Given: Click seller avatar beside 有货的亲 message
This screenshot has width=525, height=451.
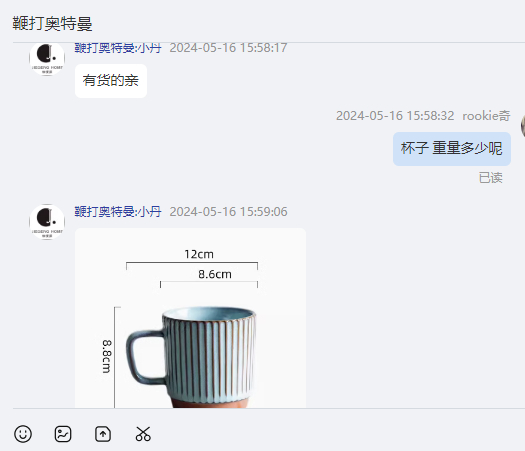Looking at the screenshot, I should (x=47, y=59).
